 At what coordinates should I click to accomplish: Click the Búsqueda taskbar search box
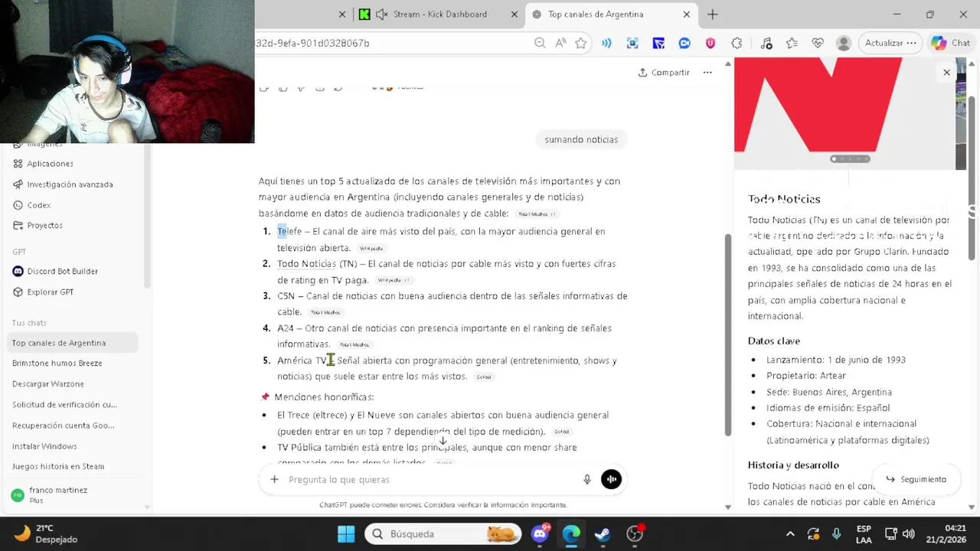tap(443, 533)
